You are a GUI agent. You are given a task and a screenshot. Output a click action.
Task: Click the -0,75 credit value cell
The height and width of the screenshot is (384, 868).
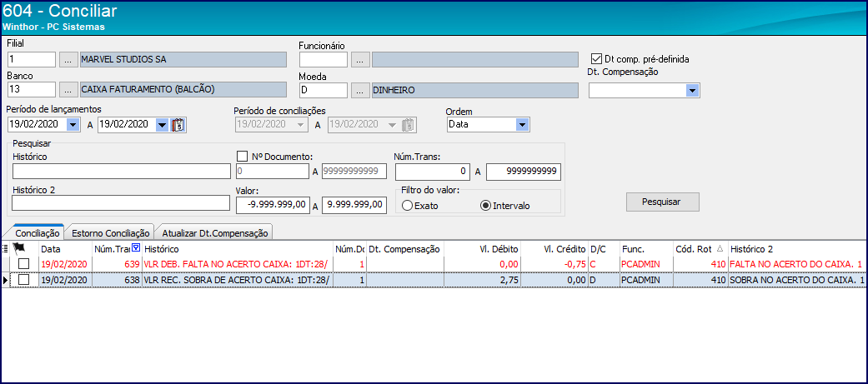pos(554,265)
